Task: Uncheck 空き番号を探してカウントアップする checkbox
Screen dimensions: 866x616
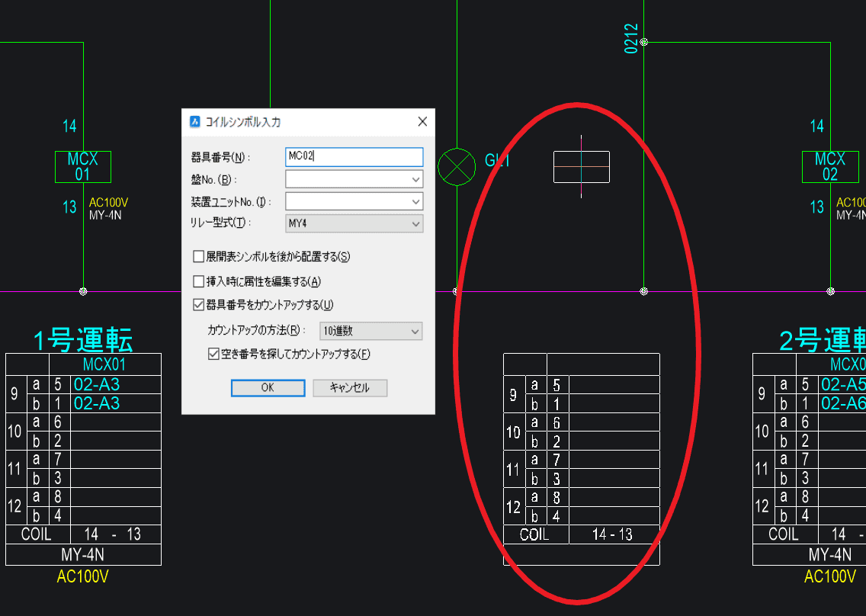Action: 213,354
